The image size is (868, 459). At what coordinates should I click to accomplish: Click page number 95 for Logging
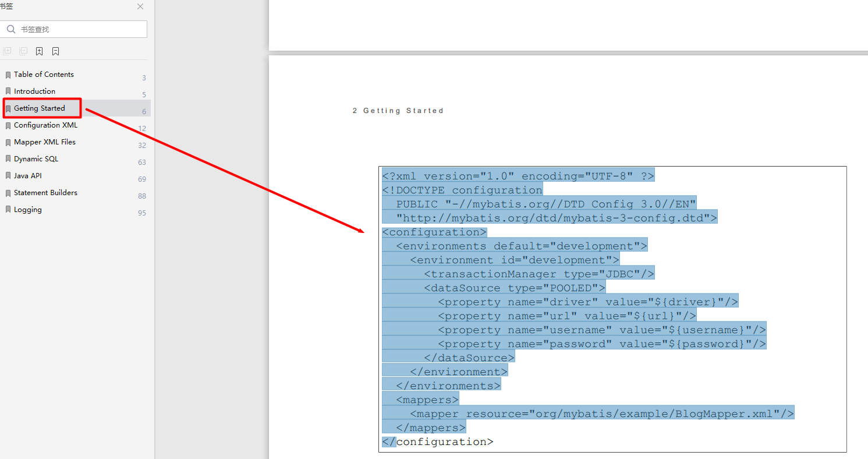(142, 213)
